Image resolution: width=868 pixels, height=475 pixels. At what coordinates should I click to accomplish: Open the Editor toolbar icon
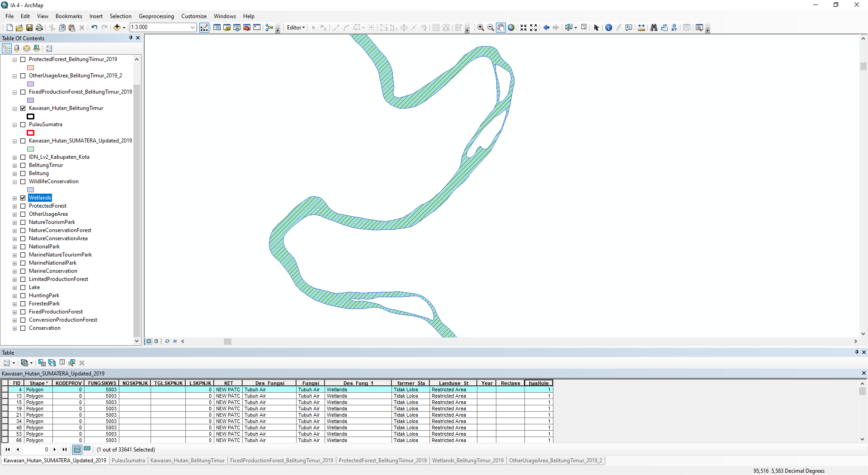pyautogui.click(x=204, y=28)
